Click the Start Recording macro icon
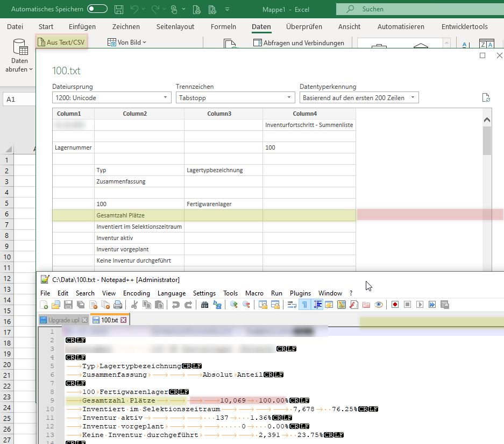This screenshot has height=444, width=504. pos(395,305)
